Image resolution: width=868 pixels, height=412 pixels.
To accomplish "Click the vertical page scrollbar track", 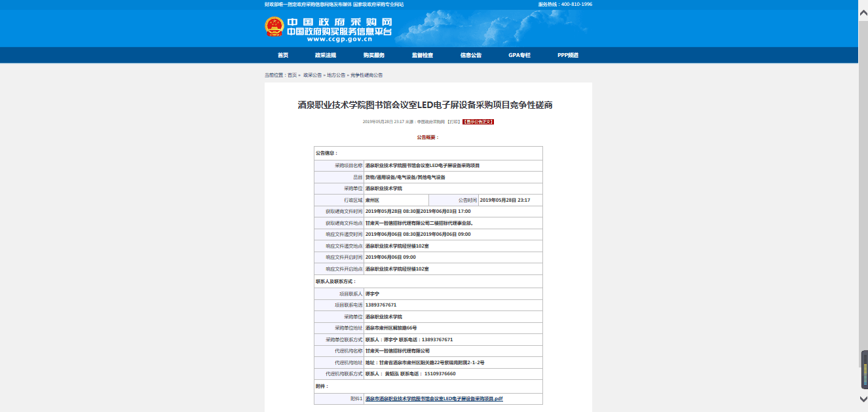I will click(863, 197).
